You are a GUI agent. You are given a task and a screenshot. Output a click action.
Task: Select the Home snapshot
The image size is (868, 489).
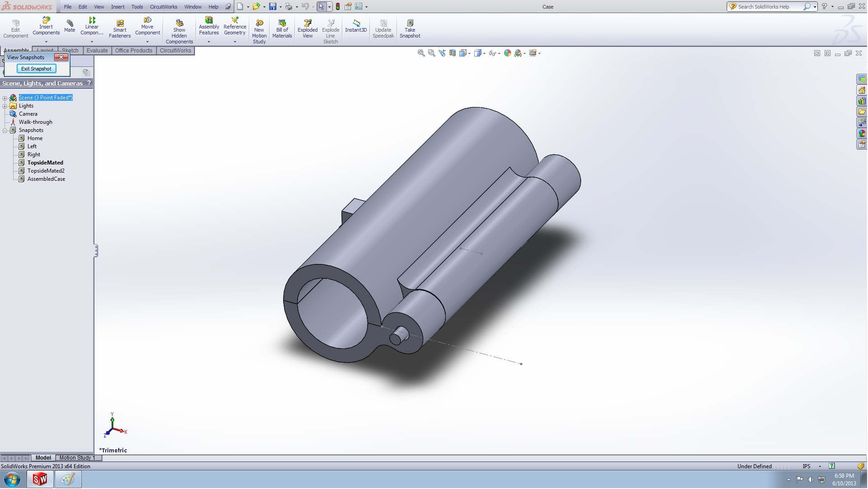[35, 139]
